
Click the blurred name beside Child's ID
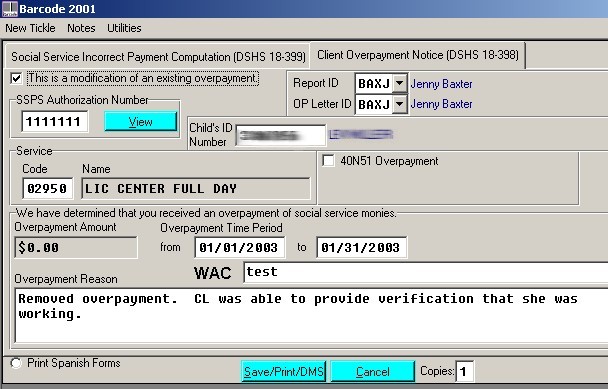pyautogui.click(x=361, y=135)
